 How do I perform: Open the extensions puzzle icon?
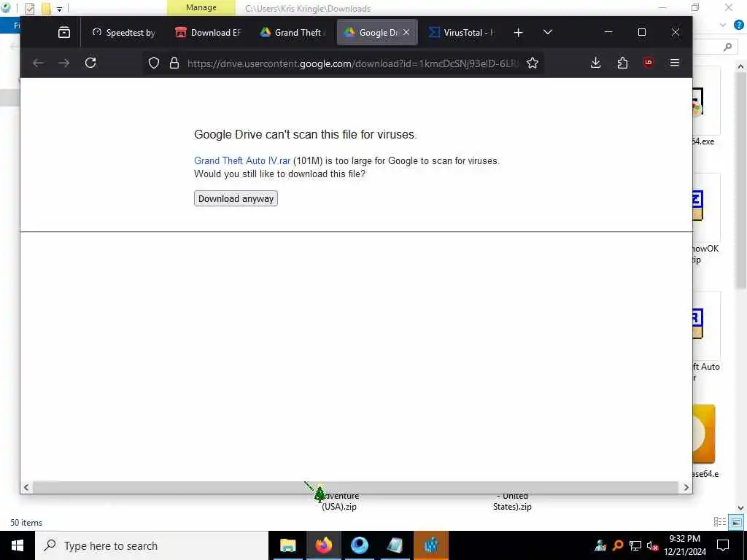tap(622, 63)
